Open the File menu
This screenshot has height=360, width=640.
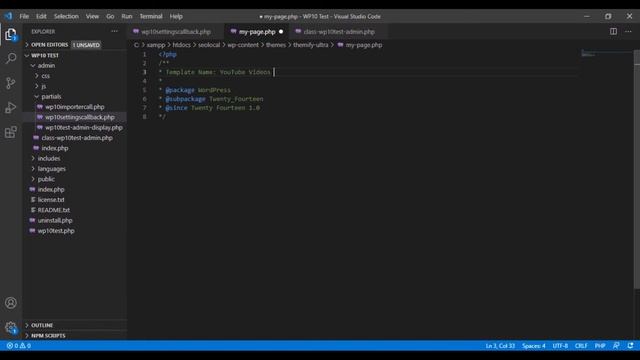pyautogui.click(x=24, y=16)
